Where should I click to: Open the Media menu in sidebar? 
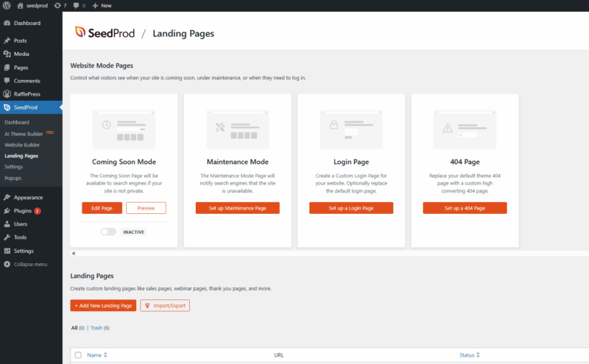[x=21, y=54]
